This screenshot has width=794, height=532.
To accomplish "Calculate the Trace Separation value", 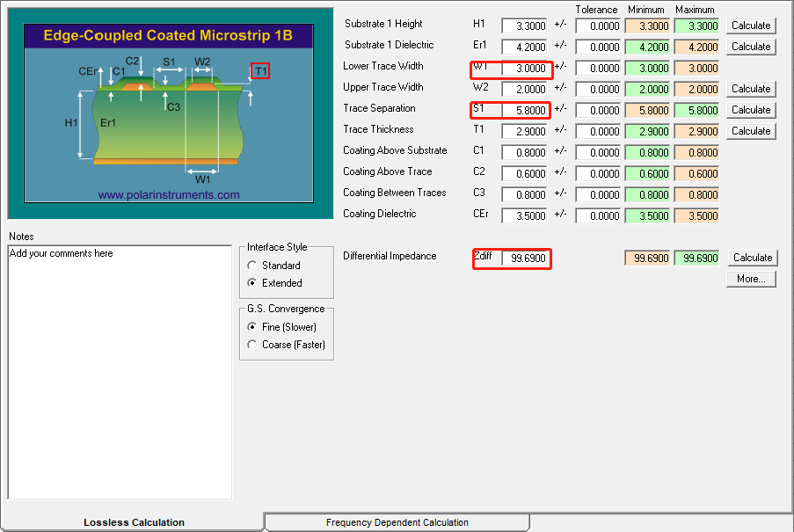I will coord(751,110).
